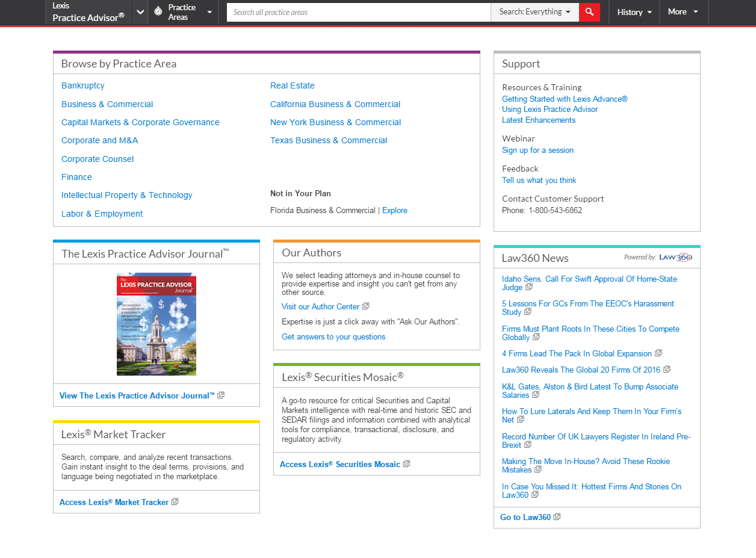The height and width of the screenshot is (558, 756).
Task: Click the external-link icon after Visit our Author Center
Action: 366,306
